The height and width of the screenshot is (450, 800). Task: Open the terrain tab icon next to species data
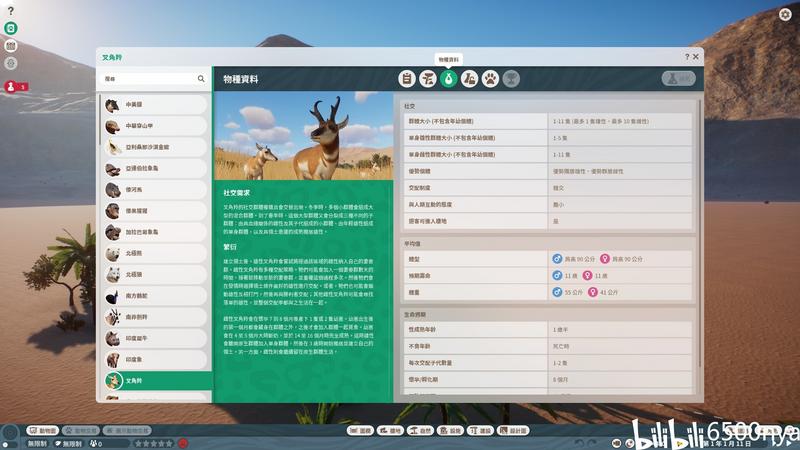coord(469,79)
